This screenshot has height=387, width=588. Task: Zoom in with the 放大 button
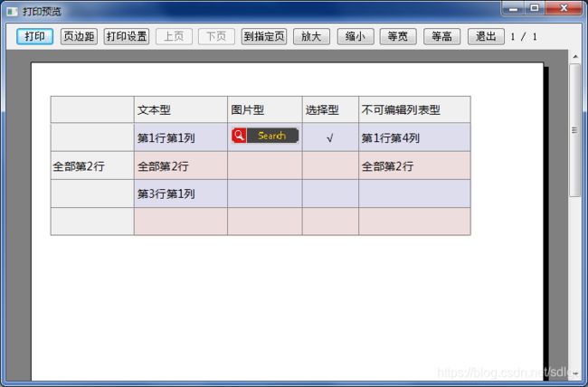pyautogui.click(x=311, y=36)
